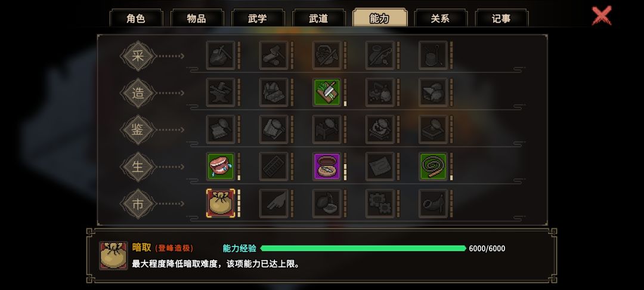Screen dimensions: 644x290
Task: Select the greyed pickaxe mining ability
Action: click(x=221, y=55)
